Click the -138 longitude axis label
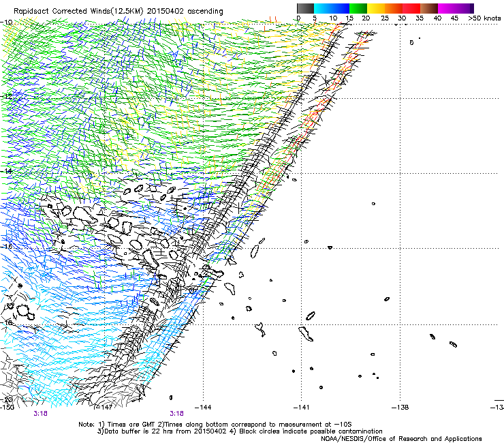The height and width of the screenshot is (443, 504). [400, 408]
